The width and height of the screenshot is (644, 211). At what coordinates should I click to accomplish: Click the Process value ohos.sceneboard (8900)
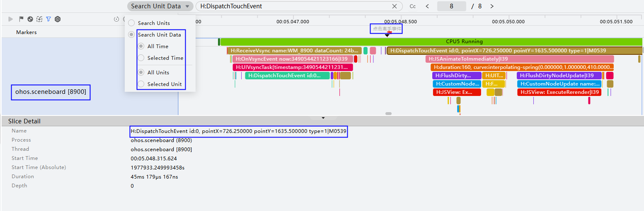tap(161, 140)
